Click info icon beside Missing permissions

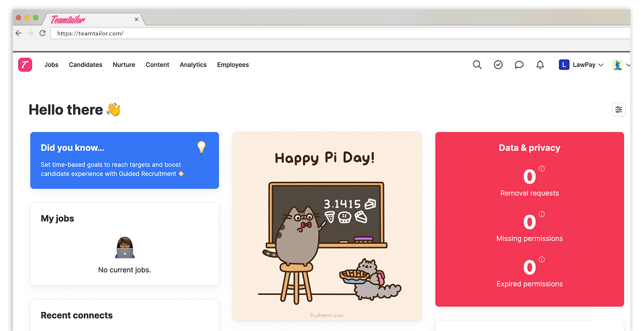(x=541, y=214)
